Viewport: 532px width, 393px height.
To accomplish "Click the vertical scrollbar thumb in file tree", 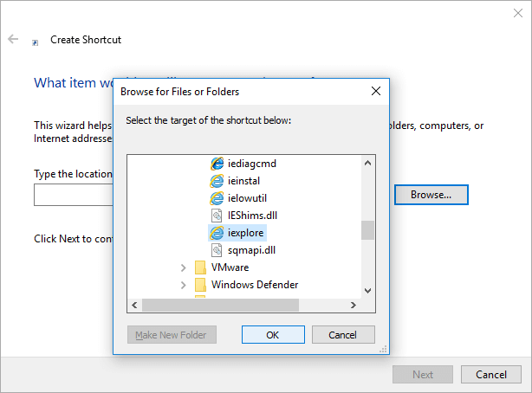I will [x=367, y=229].
